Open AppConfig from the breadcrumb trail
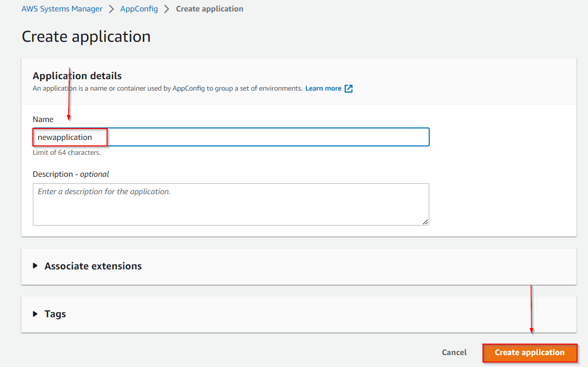 tap(139, 8)
